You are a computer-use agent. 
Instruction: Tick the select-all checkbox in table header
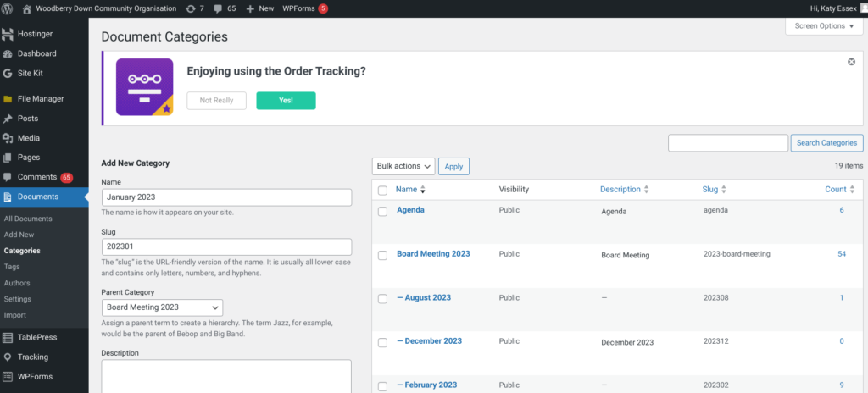click(383, 190)
